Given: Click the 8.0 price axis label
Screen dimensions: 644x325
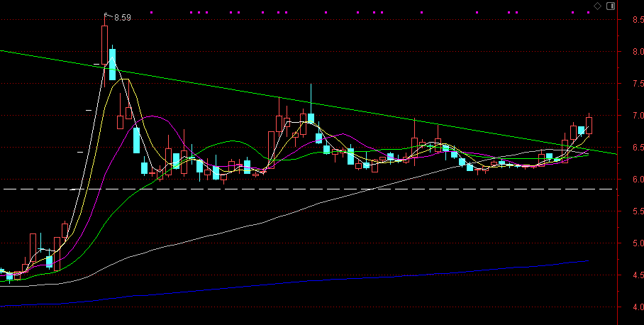Looking at the screenshot, I should 638,52.
